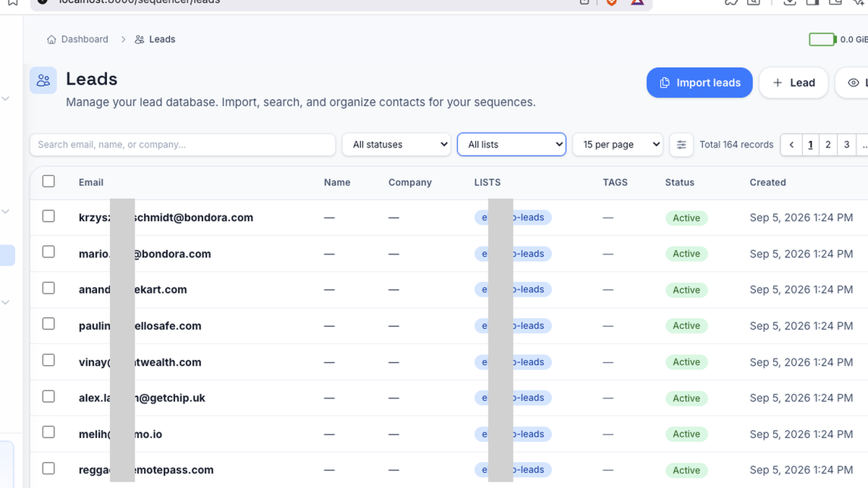Check the schmidt@bondora.com lead row checkbox
The image size is (868, 488).
[x=48, y=216]
